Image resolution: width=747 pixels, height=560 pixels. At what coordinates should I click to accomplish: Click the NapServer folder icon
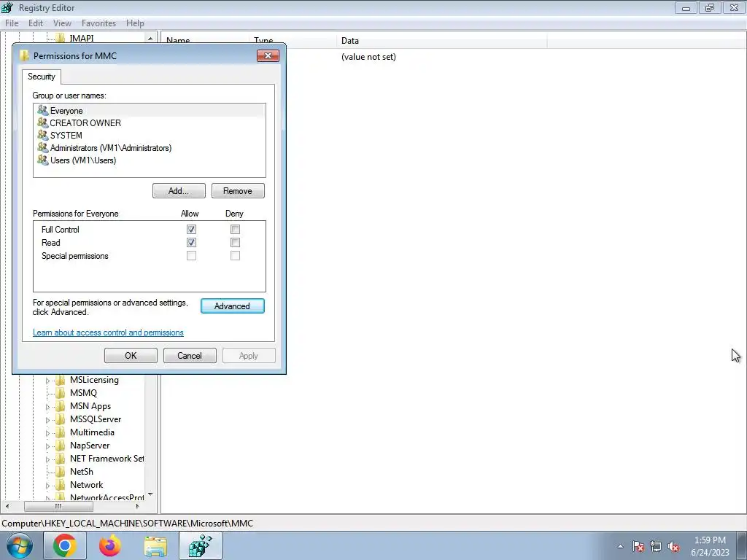coord(60,446)
